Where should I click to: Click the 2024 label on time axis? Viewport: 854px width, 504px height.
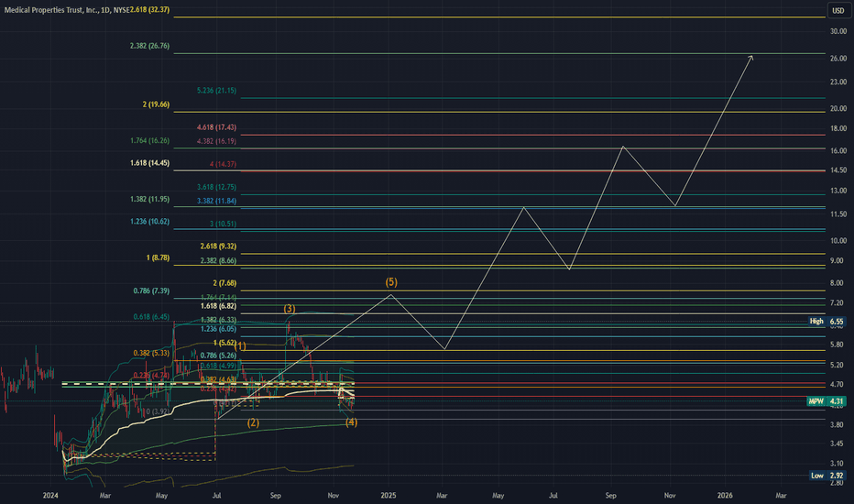pyautogui.click(x=50, y=495)
